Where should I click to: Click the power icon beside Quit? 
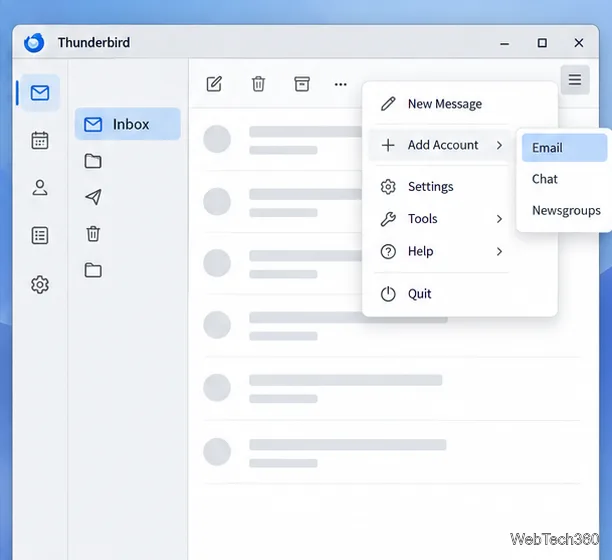coord(388,293)
